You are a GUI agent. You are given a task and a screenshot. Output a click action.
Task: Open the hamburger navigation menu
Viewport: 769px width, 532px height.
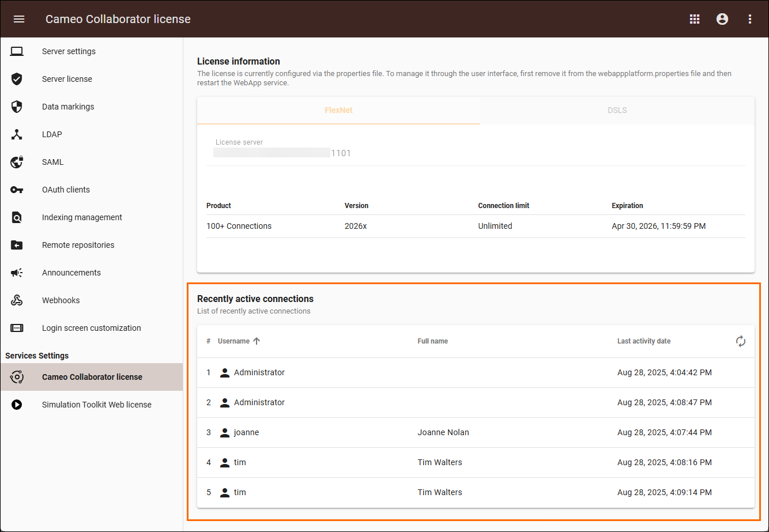(x=19, y=19)
